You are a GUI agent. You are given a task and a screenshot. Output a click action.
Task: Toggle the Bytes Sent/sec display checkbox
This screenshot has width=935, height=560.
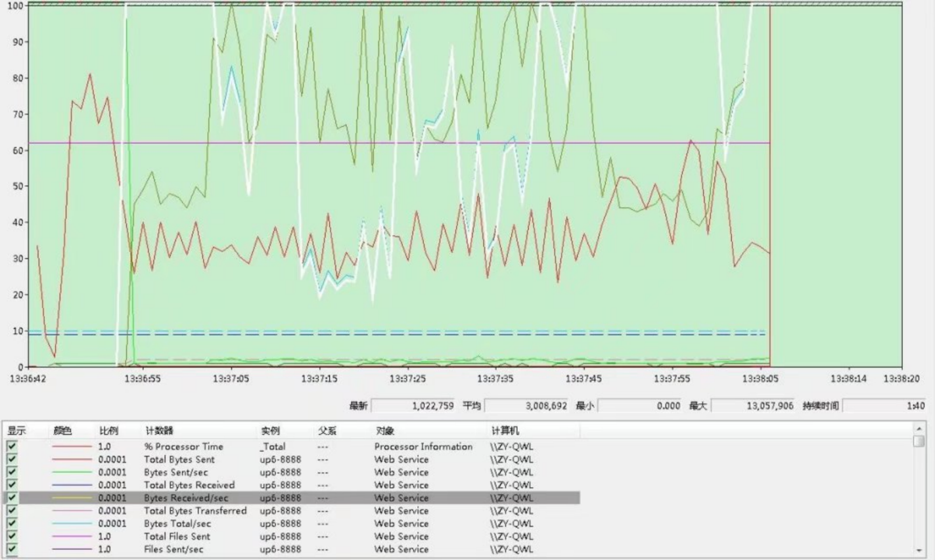(x=12, y=472)
